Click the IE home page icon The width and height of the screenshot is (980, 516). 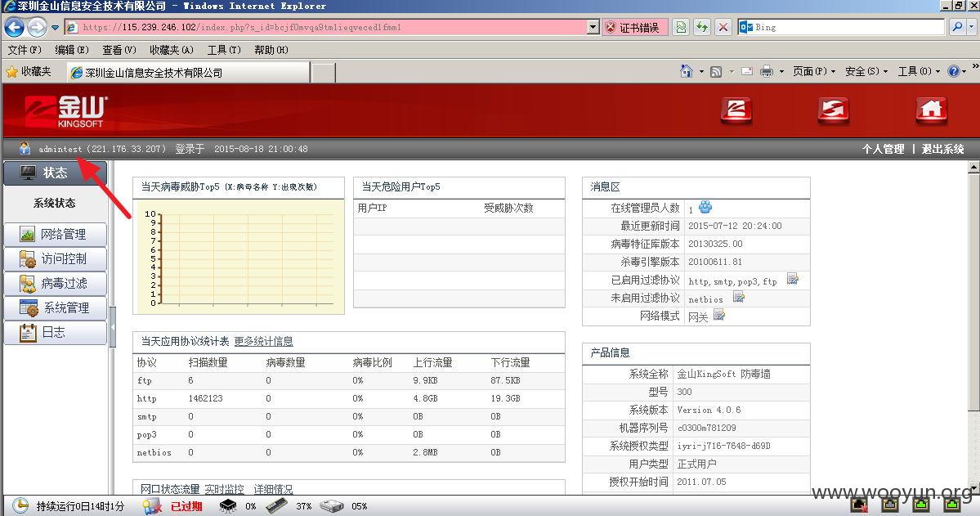tap(687, 71)
